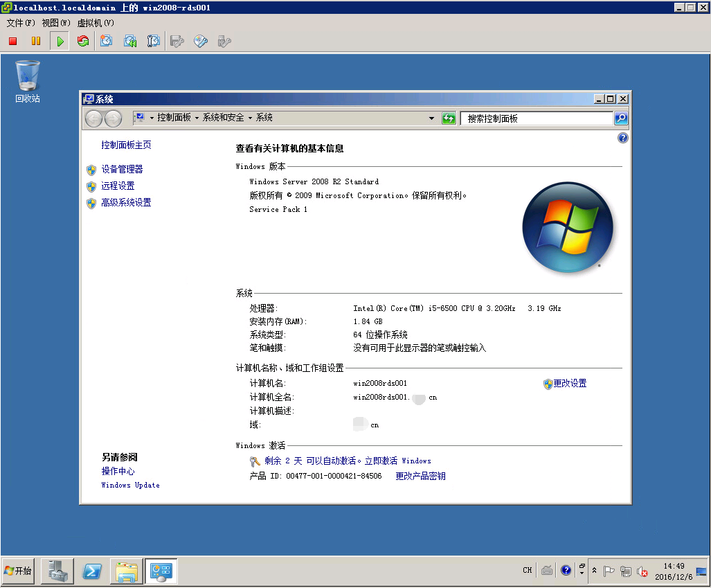Open the address bar history dropdown
Screen dimensions: 711x588
431,118
